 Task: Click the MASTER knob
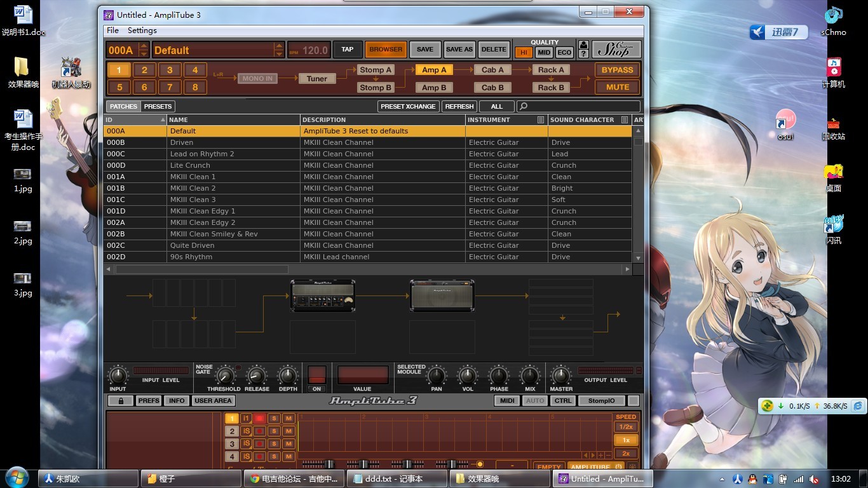(x=560, y=375)
